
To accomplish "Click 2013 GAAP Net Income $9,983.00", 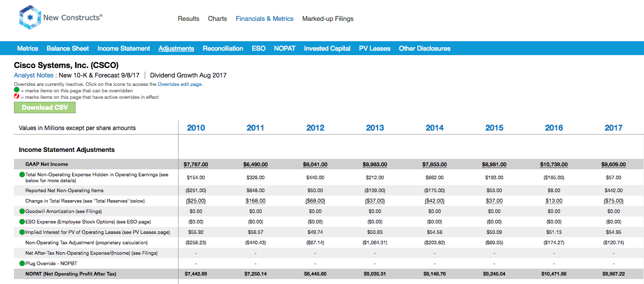I will [375, 164].
